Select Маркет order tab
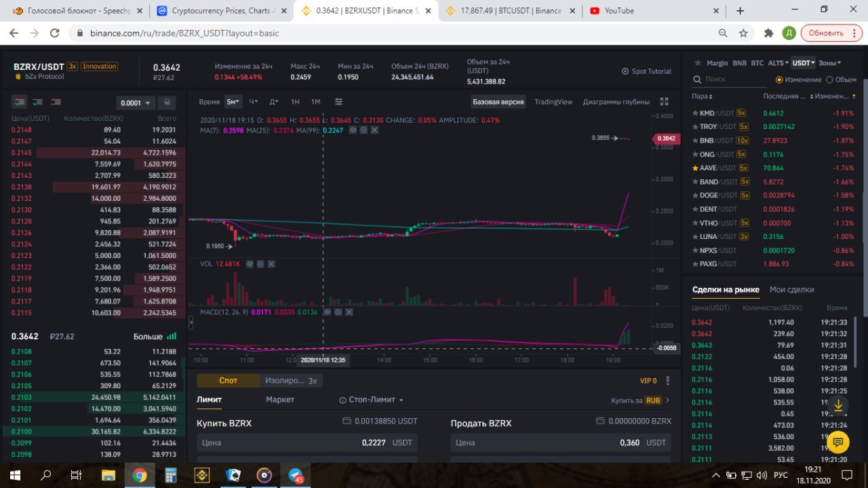The height and width of the screenshot is (488, 868). (x=280, y=400)
